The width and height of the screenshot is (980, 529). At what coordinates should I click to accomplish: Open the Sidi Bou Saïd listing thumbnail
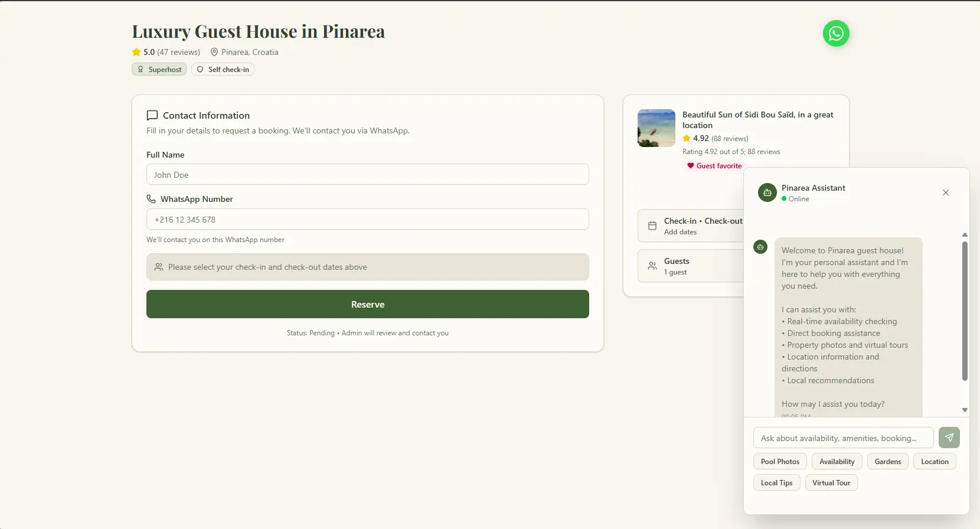click(656, 128)
